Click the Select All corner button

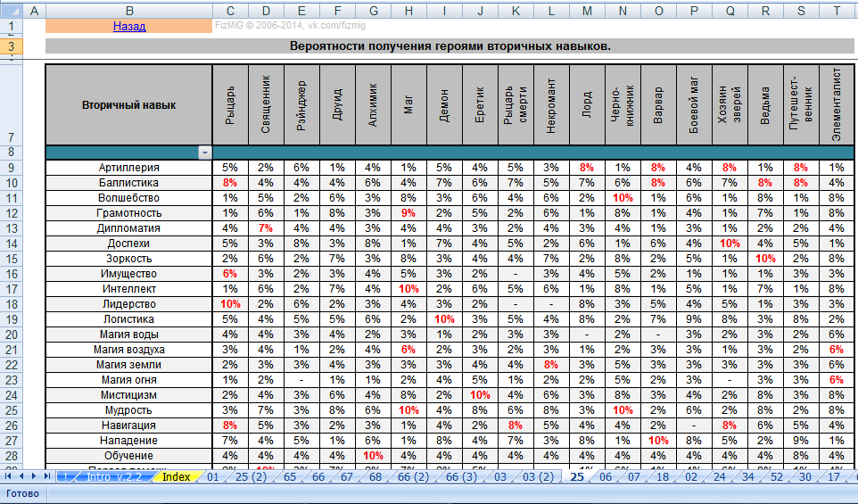click(x=10, y=11)
